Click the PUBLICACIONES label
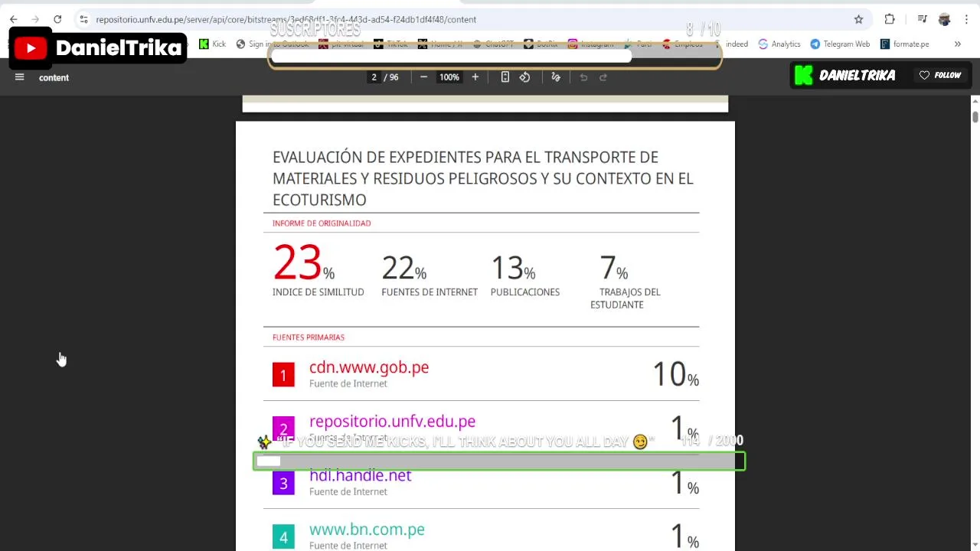This screenshot has height=551, width=980. (525, 292)
